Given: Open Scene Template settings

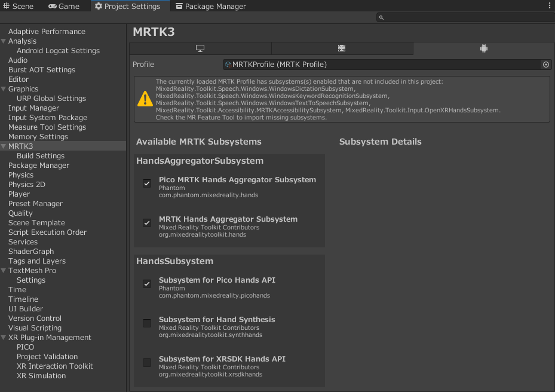Looking at the screenshot, I should 37,223.
